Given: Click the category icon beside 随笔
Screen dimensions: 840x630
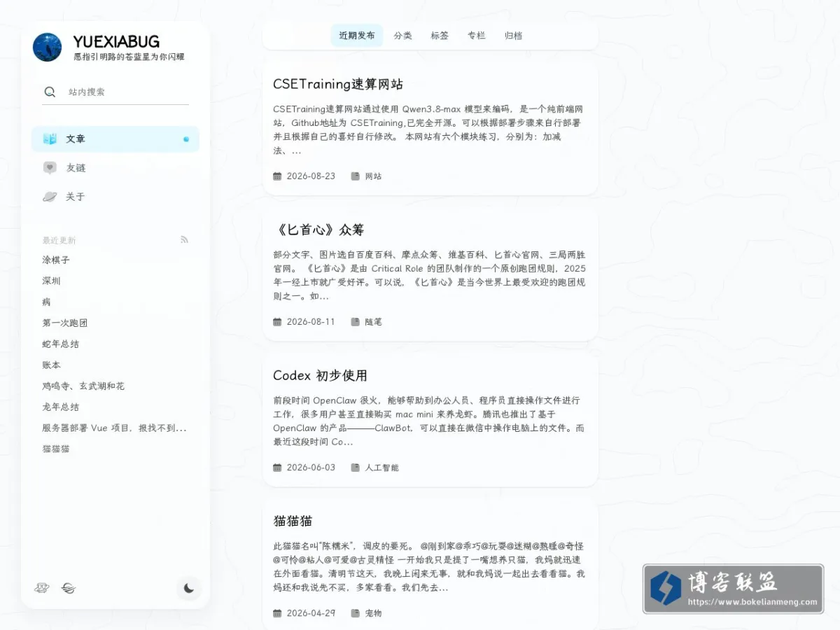Looking at the screenshot, I should 355,322.
